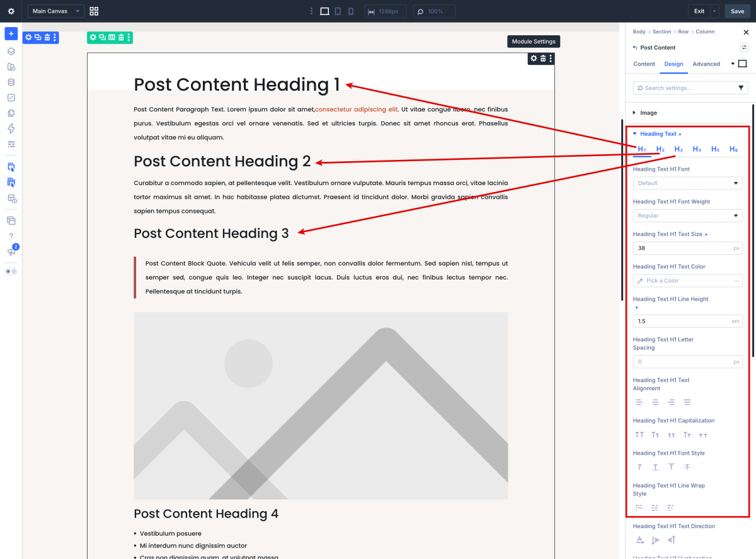Toggle the light/dark switch at sidebar bottom
Image resolution: width=756 pixels, height=559 pixels.
pos(11,271)
